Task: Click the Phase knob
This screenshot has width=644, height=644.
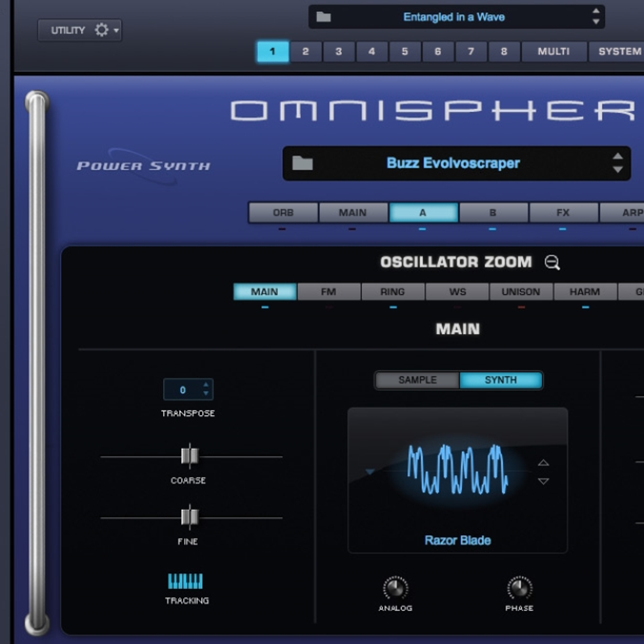Action: click(520, 588)
